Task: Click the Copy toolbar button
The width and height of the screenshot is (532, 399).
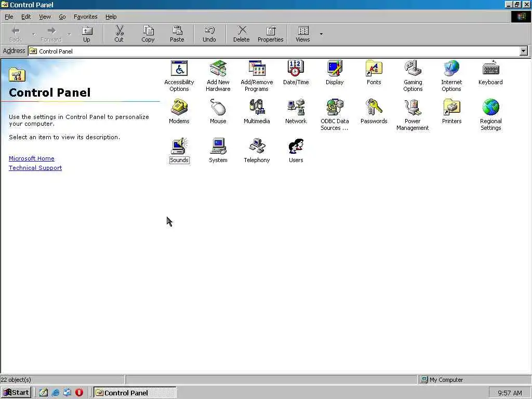Action: [148, 34]
